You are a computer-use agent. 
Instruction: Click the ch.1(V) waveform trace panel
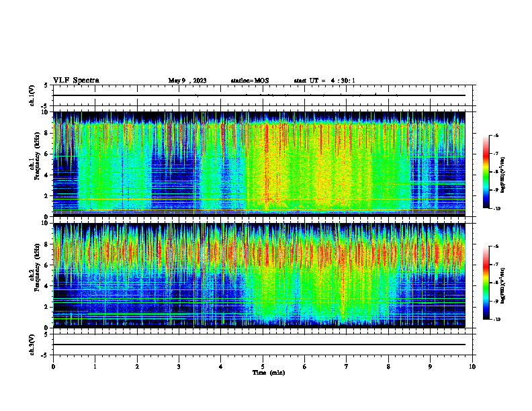[x=263, y=95]
